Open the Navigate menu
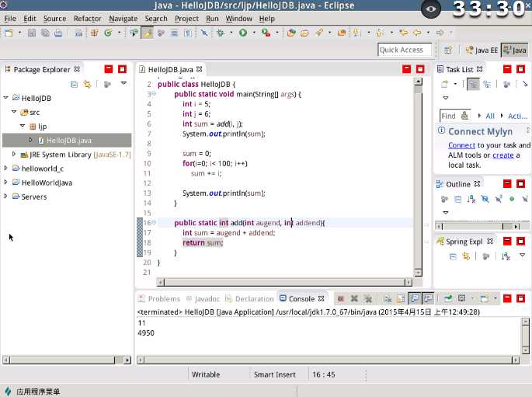532x397 pixels. [x=123, y=19]
